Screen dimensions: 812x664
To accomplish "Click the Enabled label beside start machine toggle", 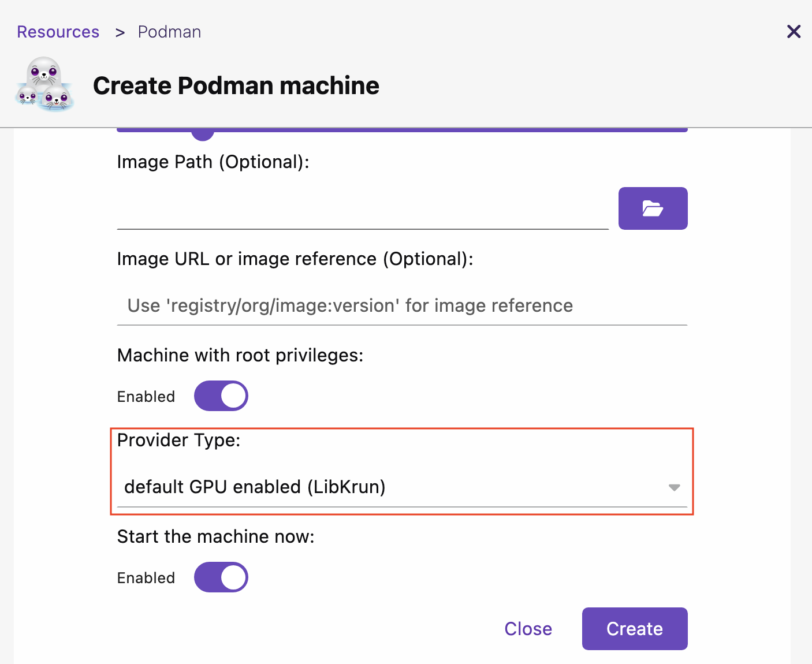I will (146, 578).
